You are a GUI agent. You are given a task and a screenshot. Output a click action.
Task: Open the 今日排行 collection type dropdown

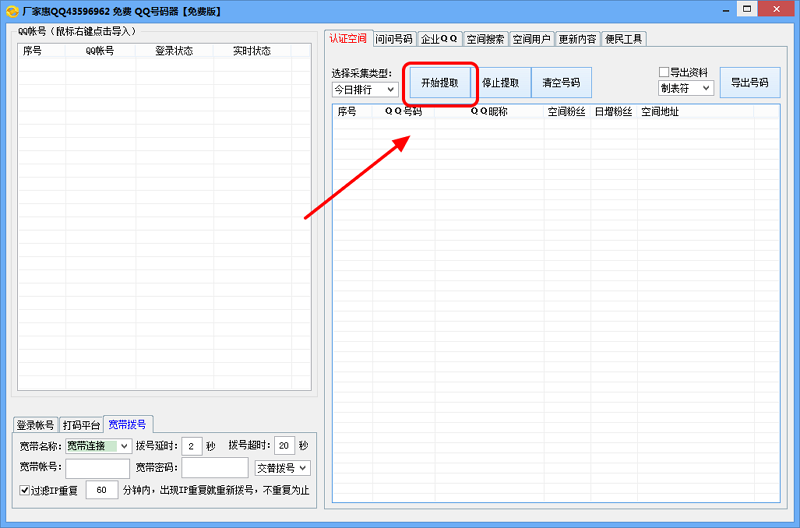pos(365,90)
